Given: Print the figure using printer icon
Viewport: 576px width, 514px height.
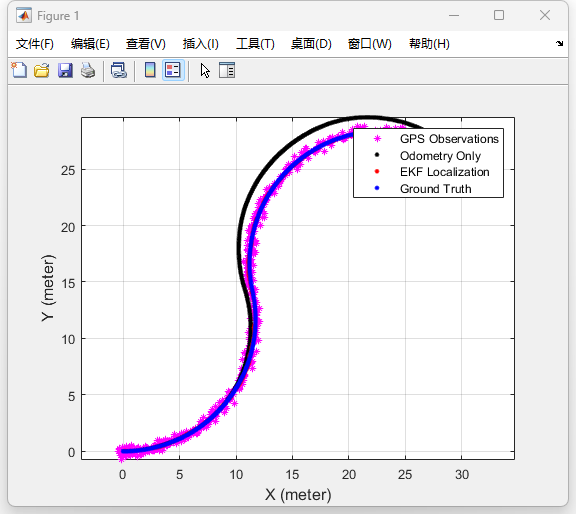Looking at the screenshot, I should 88,70.
